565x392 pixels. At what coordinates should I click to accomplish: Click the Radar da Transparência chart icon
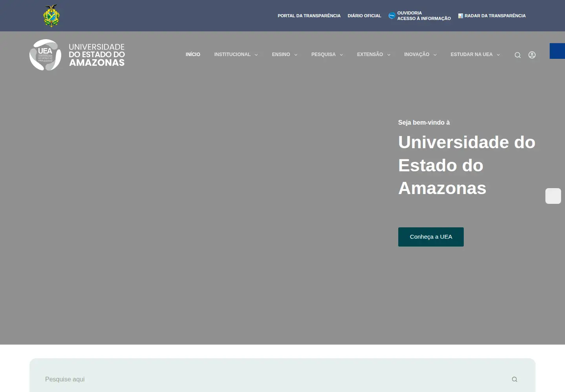click(461, 16)
